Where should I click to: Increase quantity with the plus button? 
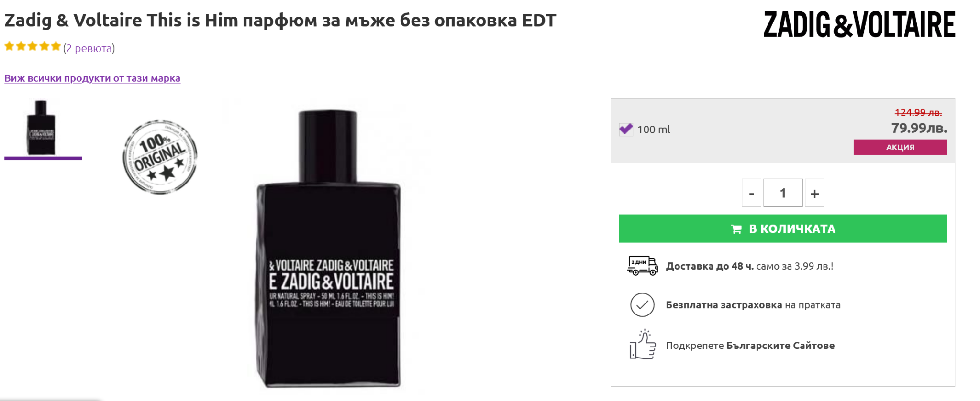tap(814, 193)
